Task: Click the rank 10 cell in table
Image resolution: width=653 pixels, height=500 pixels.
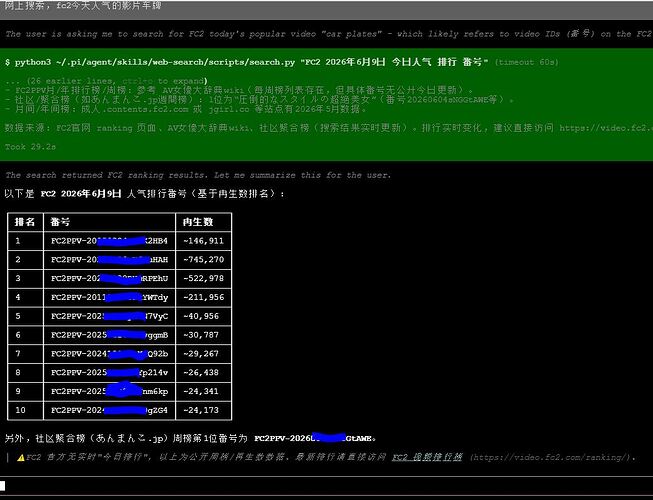Action: click(25, 410)
